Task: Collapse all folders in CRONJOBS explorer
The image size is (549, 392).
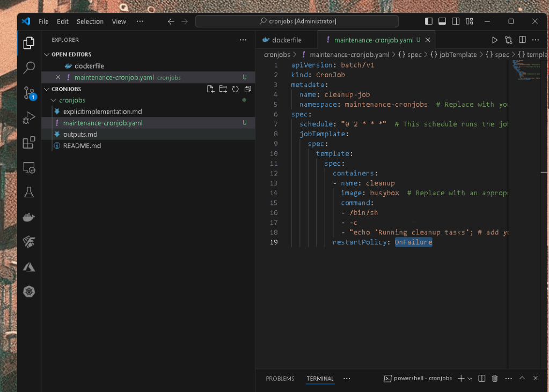Action: click(x=247, y=89)
